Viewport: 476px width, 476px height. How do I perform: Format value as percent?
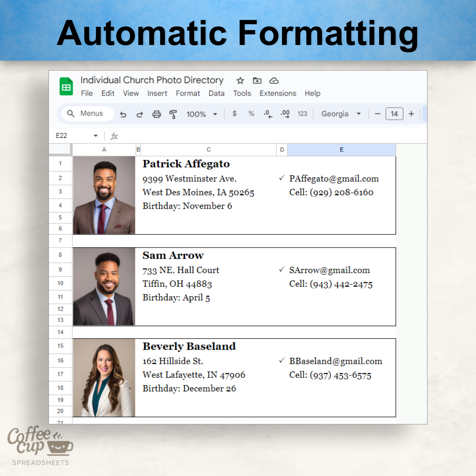[x=251, y=114]
